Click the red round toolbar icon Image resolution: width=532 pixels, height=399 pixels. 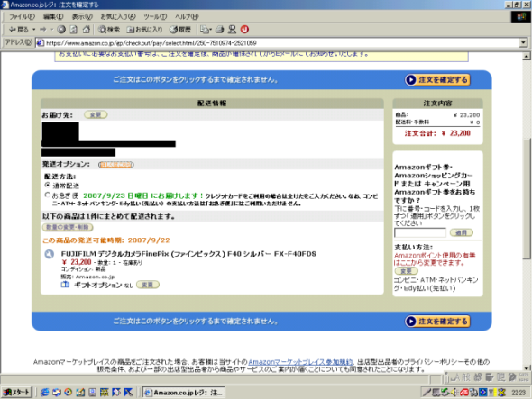pyautogui.click(x=244, y=30)
